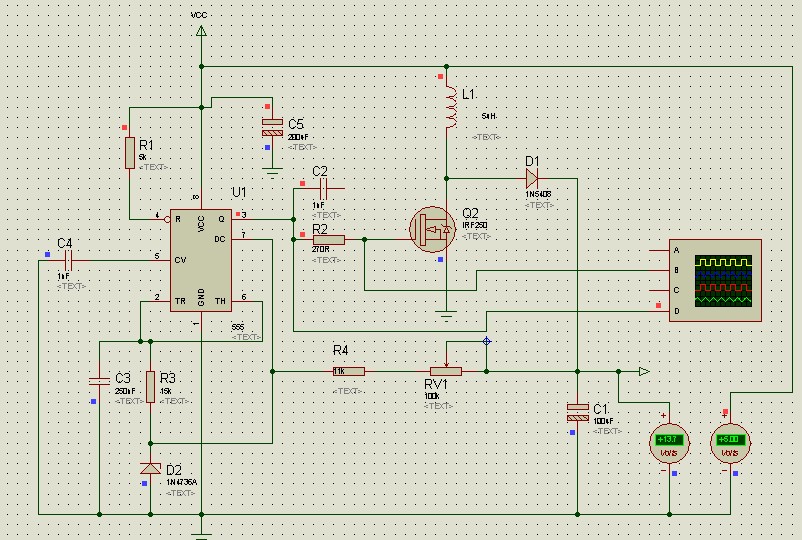The image size is (802, 540).
Task: Click the R2 gate resistor
Action: (329, 239)
